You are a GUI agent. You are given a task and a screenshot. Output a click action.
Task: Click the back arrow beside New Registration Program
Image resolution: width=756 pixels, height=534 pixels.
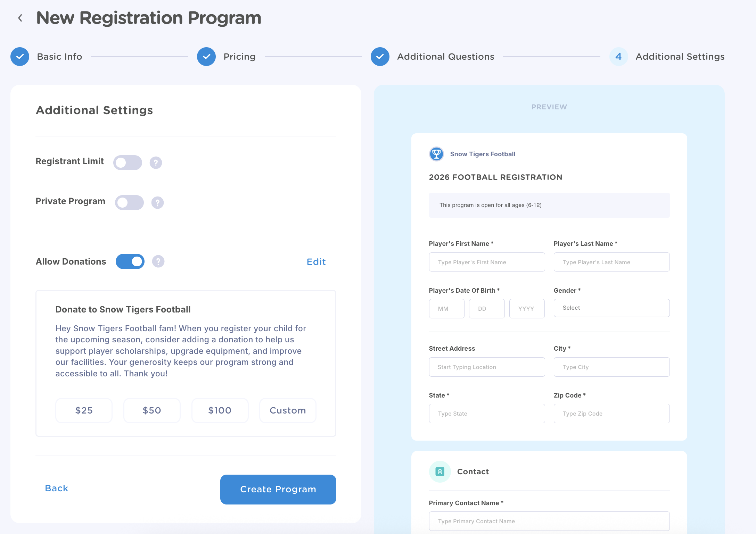(x=20, y=18)
